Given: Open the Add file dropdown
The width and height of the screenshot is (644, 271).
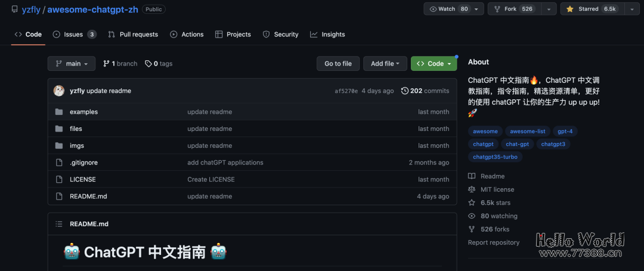Looking at the screenshot, I should tap(385, 64).
